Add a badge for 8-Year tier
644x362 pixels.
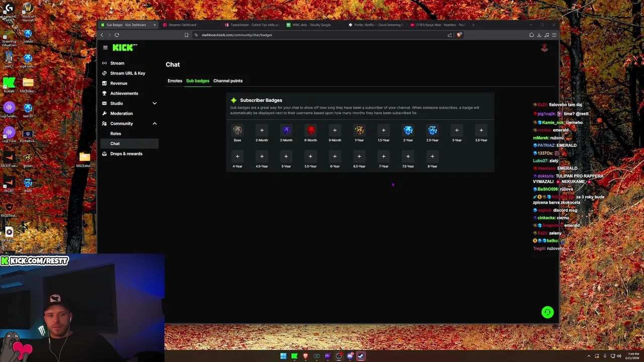click(x=432, y=156)
